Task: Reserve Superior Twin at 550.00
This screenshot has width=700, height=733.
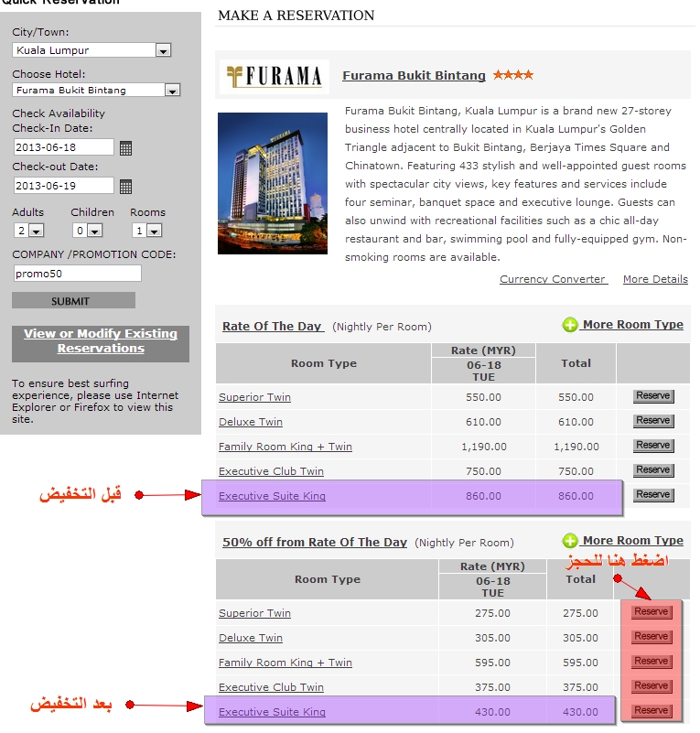Action: tap(653, 396)
